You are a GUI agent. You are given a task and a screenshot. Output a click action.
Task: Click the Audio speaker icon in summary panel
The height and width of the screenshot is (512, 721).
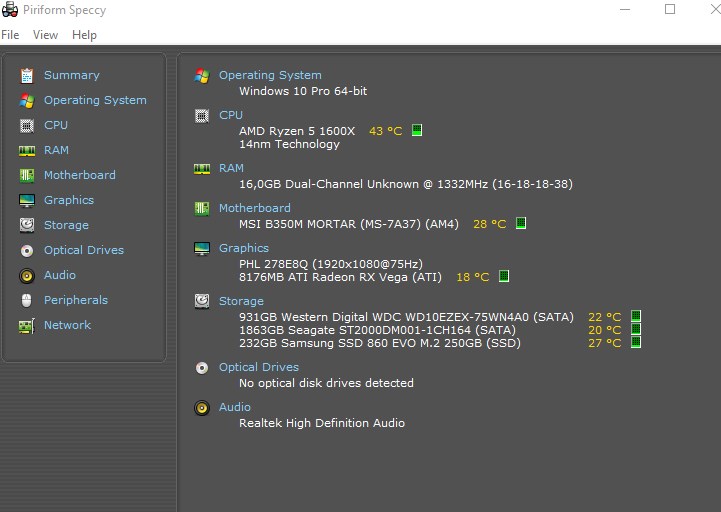[x=202, y=408]
